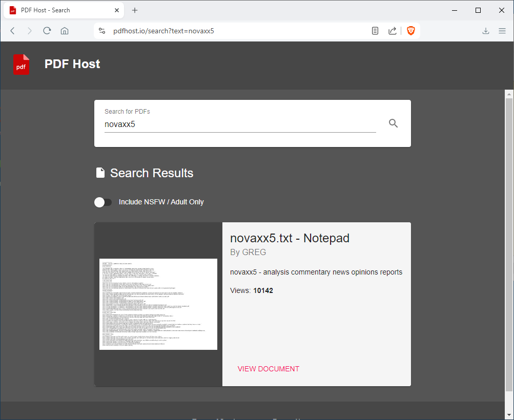Click VIEW DOCUMENT link
The image size is (514, 420).
(269, 369)
